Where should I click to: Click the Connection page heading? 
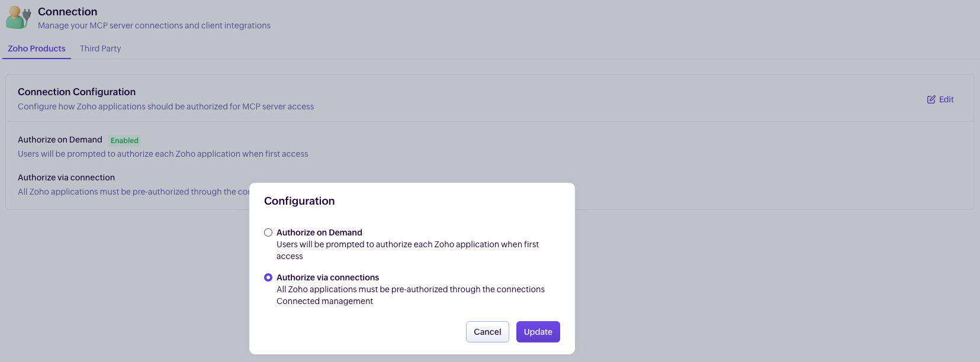[x=68, y=12]
